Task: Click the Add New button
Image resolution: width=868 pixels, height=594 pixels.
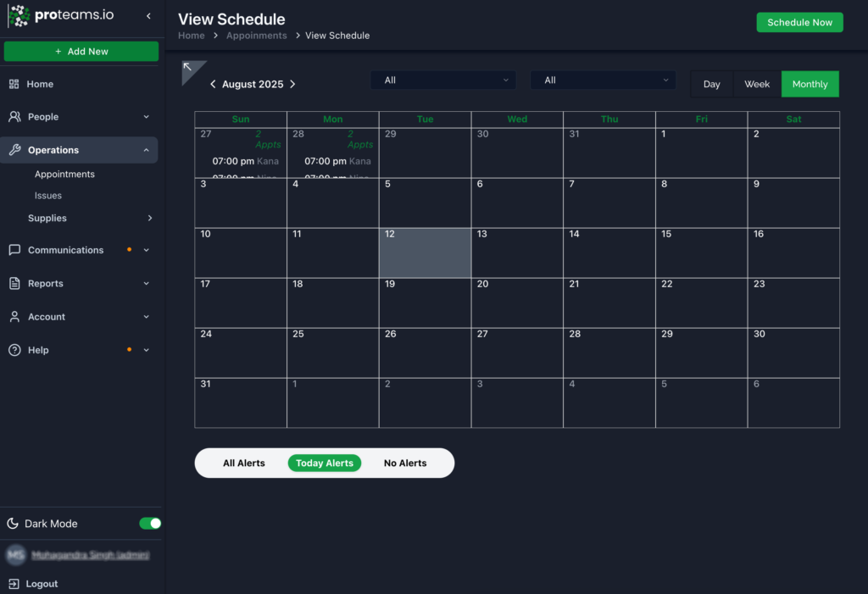Action: (x=81, y=52)
